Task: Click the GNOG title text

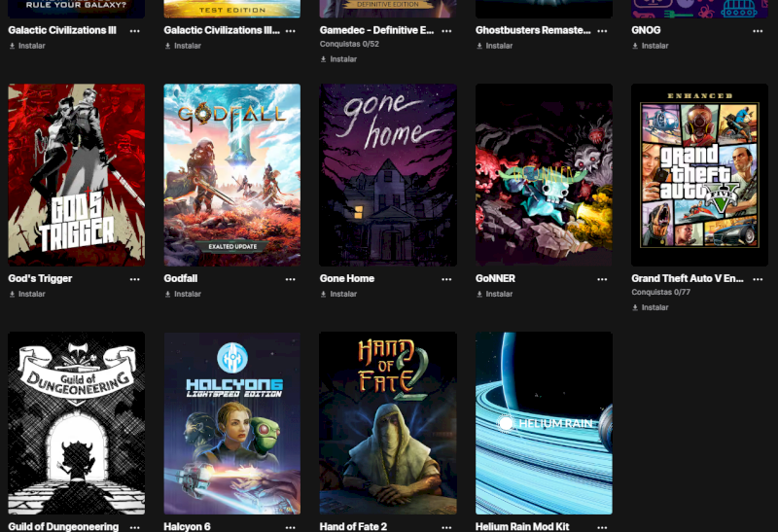Action: pos(646,30)
